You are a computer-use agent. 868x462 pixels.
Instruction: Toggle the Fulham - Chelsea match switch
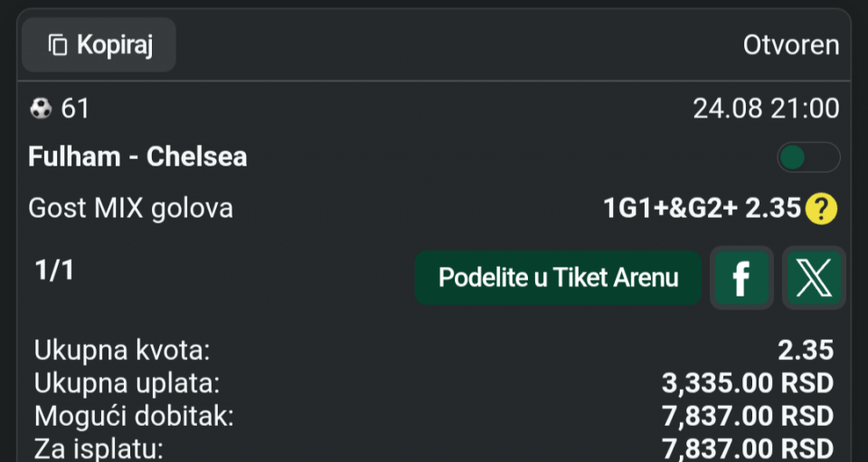(x=808, y=157)
